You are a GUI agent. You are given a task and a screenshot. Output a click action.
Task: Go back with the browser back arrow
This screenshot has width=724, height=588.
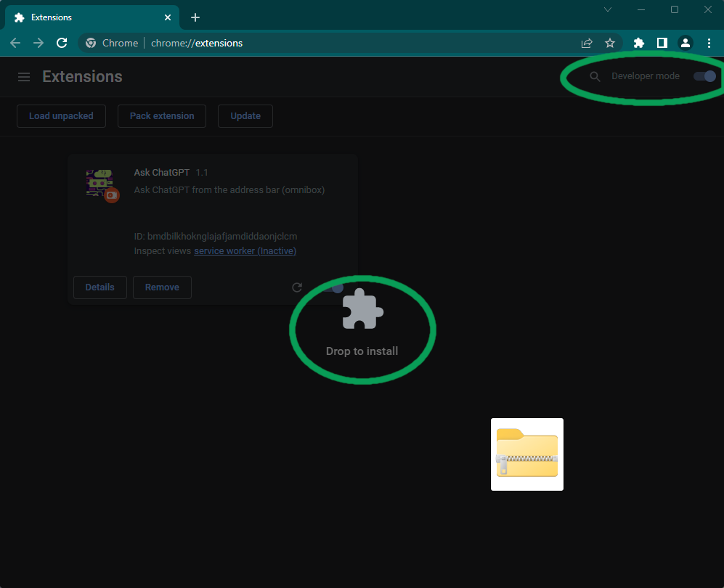[x=15, y=43]
